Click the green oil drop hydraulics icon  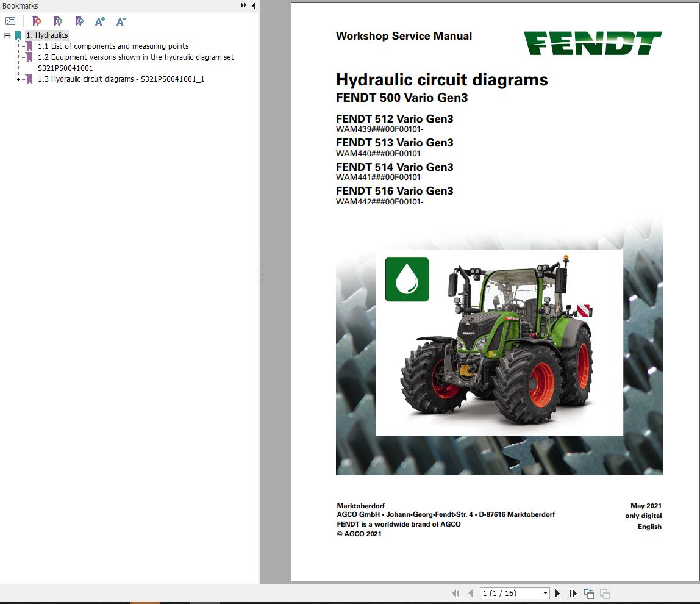pos(407,279)
